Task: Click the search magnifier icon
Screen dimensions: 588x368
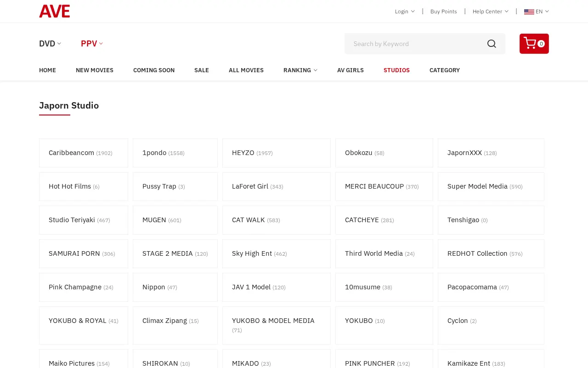Action: point(492,44)
